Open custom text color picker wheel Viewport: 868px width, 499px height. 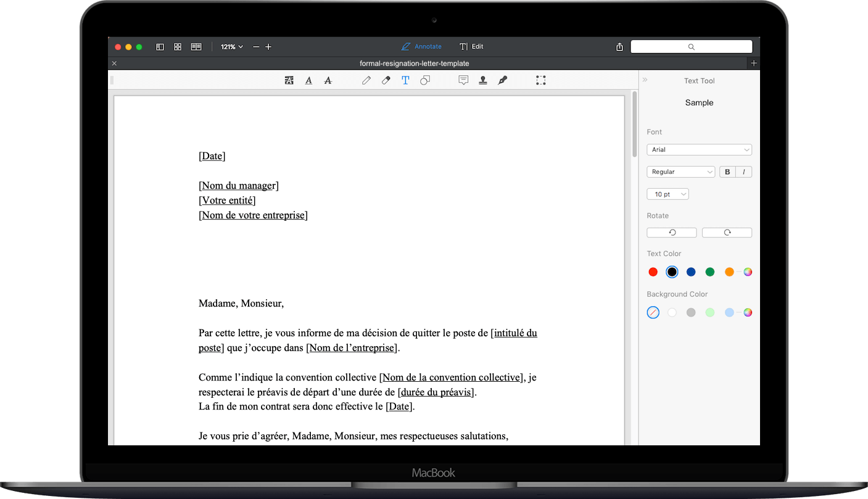[x=748, y=272]
